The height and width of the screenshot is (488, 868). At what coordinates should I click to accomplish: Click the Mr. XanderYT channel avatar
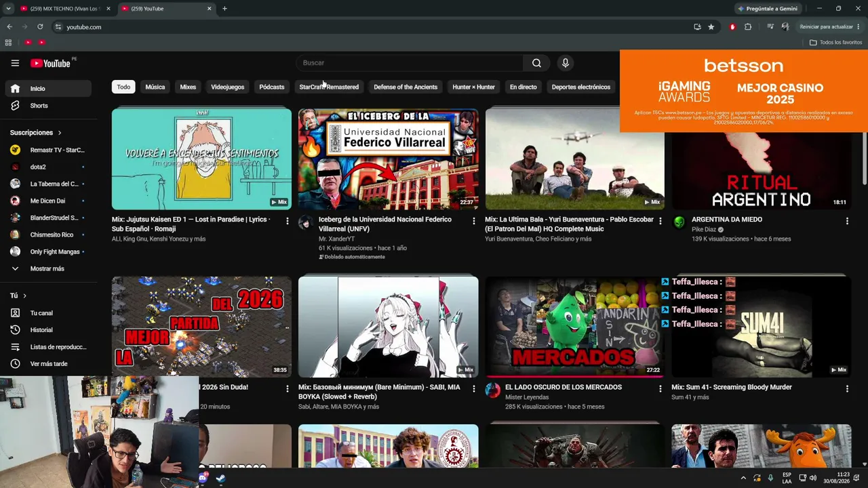[306, 223]
